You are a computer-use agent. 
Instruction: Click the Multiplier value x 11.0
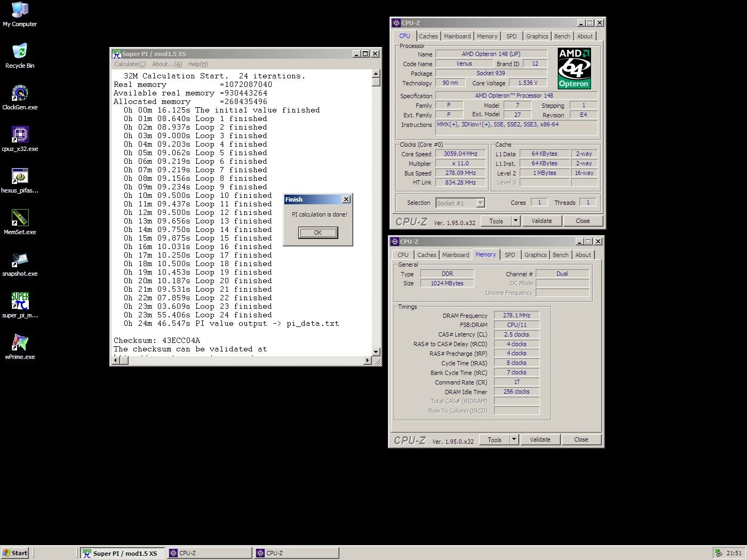(x=460, y=164)
